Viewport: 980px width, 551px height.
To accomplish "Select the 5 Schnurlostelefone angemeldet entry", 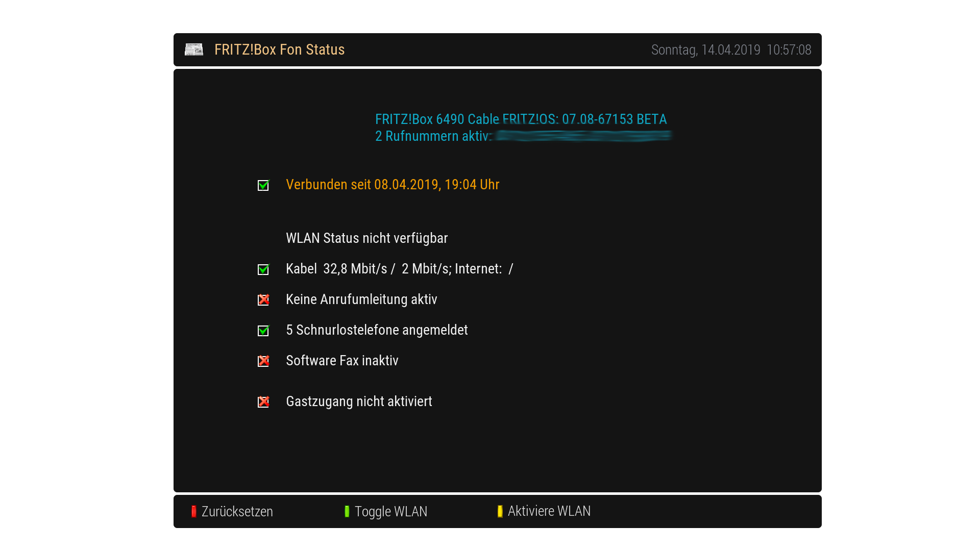I will pos(377,330).
